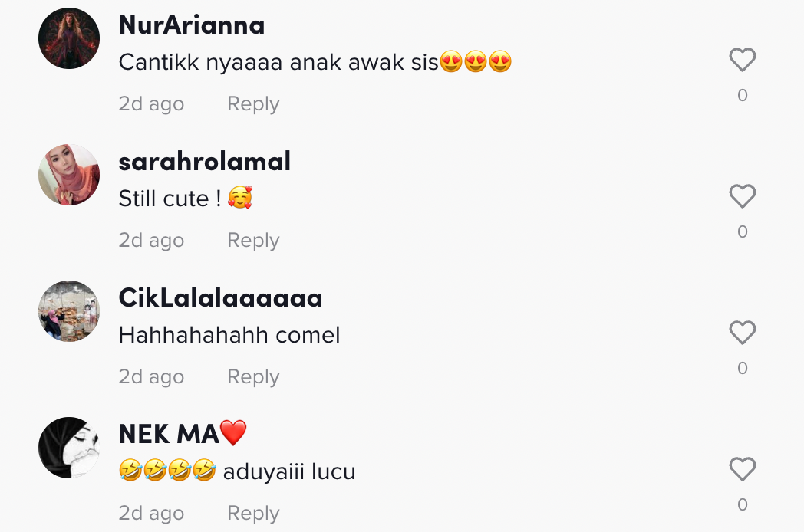Open NurArianna's profile picture
This screenshot has width=804, height=532.
point(69,38)
